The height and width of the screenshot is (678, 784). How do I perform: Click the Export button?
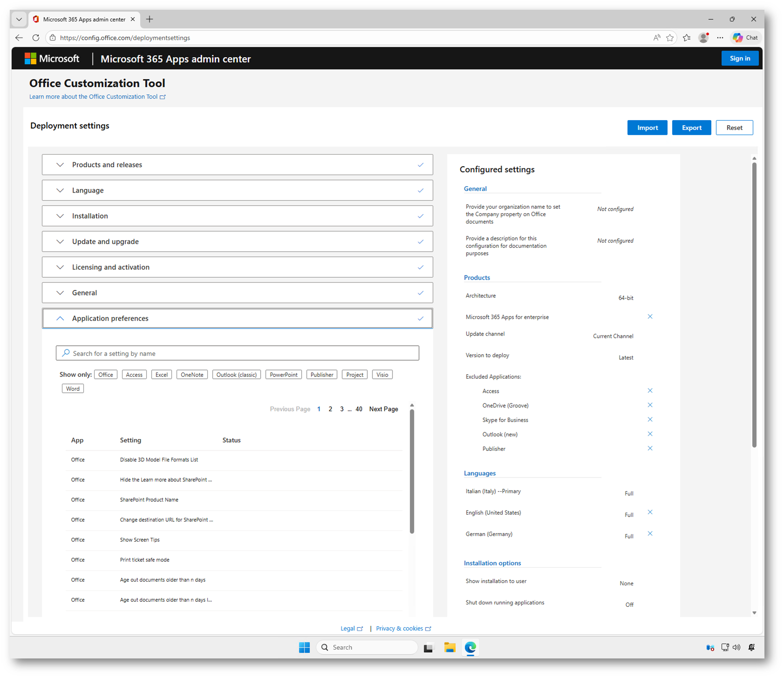691,128
